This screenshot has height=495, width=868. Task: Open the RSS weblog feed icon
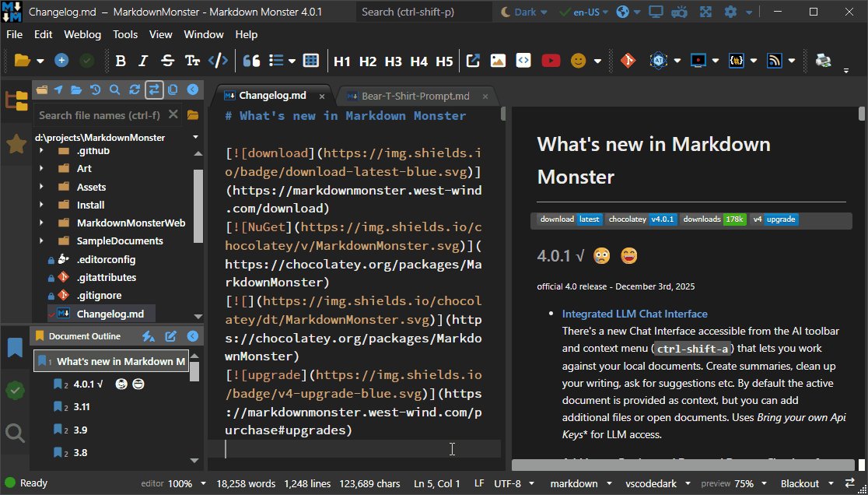pos(775,61)
